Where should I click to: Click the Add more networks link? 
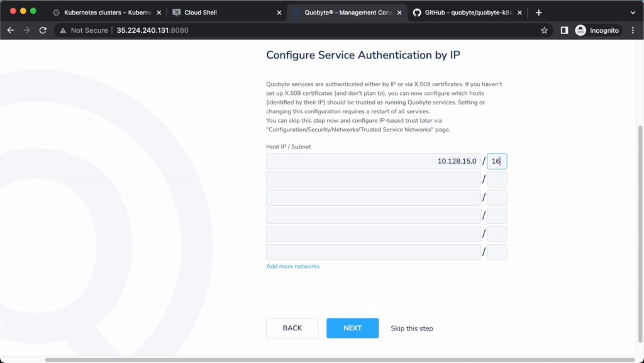pyautogui.click(x=293, y=266)
